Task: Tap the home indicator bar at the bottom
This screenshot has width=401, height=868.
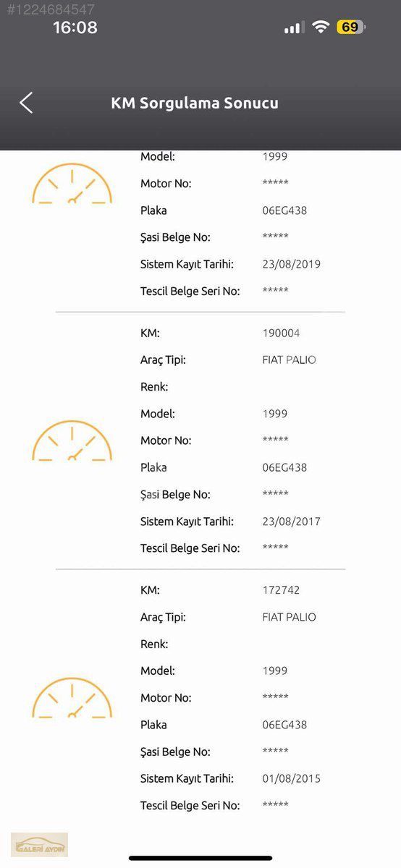Action: pyautogui.click(x=200, y=858)
